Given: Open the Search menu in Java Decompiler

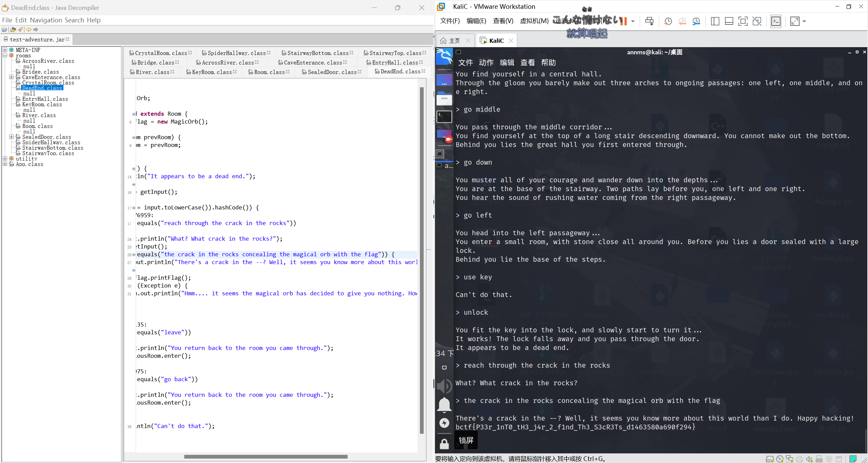Looking at the screenshot, I should 74,20.
